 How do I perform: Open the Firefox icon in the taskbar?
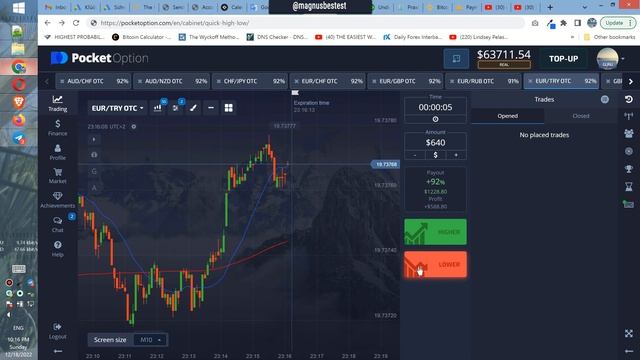pyautogui.click(x=19, y=120)
